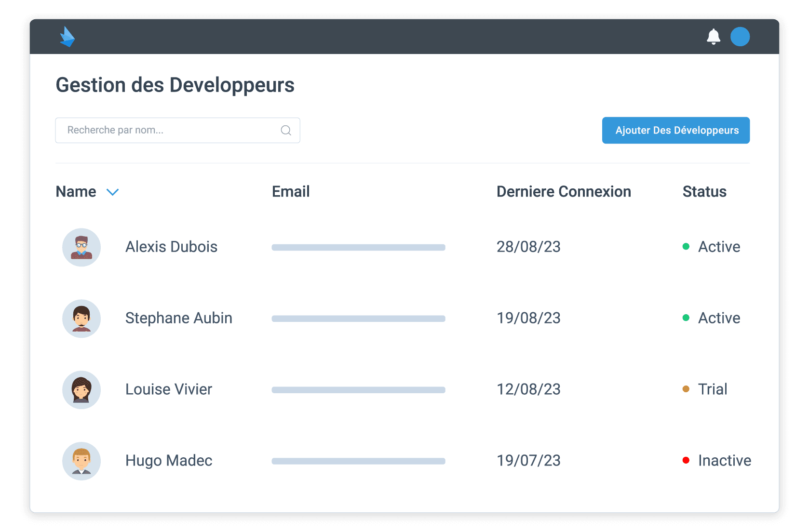Screen dimensions: 809x532
Task: Toggle Hugo Madec's Inactive status indicator
Action: (x=686, y=461)
